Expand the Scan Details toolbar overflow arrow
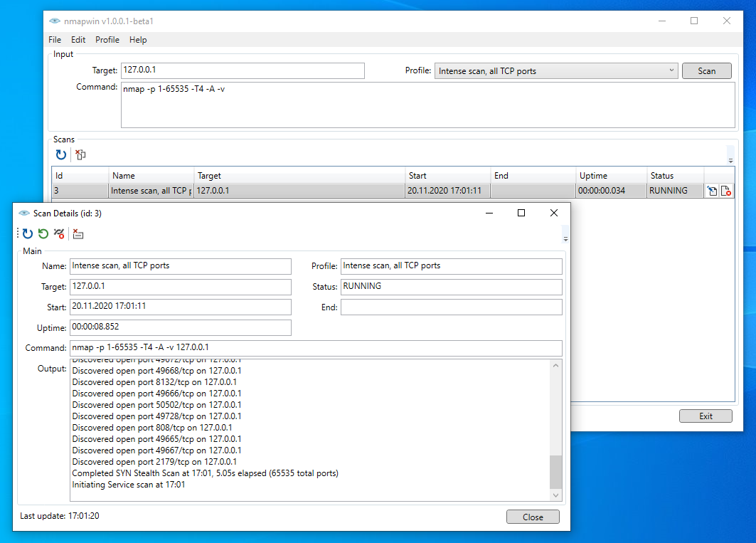 click(x=565, y=238)
